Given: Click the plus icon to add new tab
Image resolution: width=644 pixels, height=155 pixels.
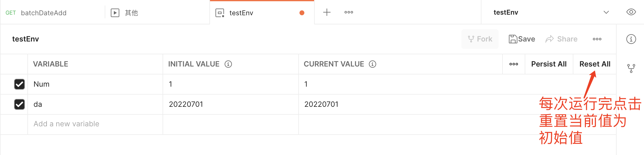Looking at the screenshot, I should [327, 12].
